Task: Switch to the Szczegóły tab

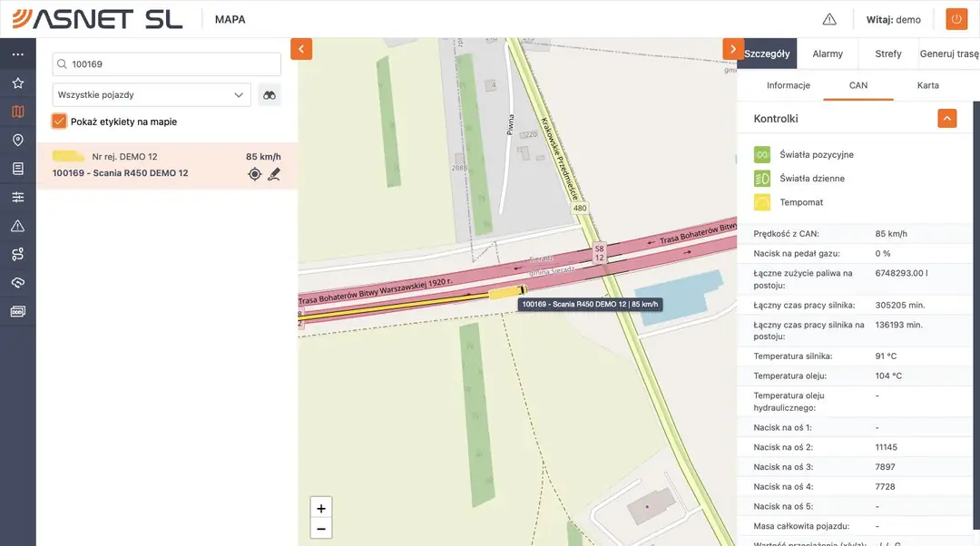Action: pos(767,54)
